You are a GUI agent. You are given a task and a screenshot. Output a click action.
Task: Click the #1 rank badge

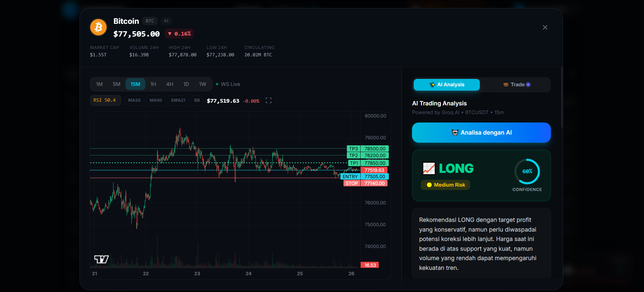[x=167, y=21]
